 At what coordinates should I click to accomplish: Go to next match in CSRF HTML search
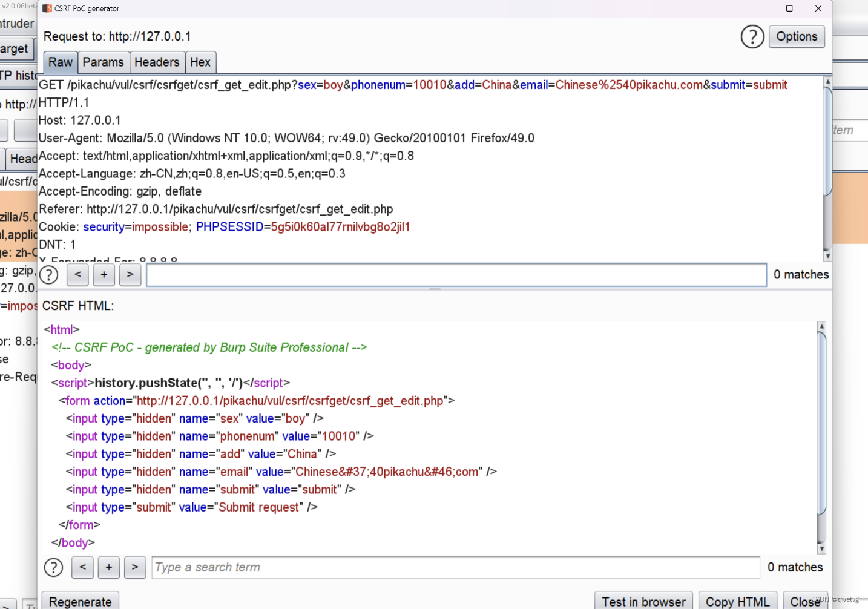(135, 567)
